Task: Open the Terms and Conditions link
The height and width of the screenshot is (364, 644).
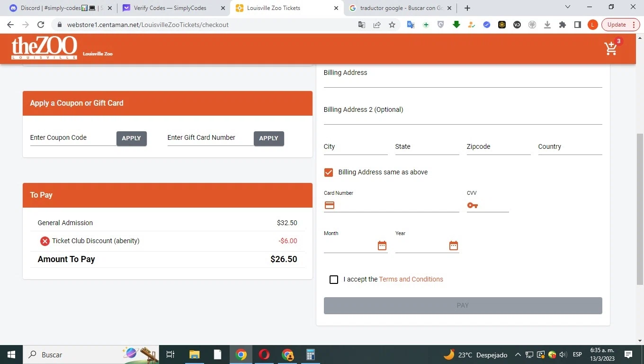Action: coord(411,280)
